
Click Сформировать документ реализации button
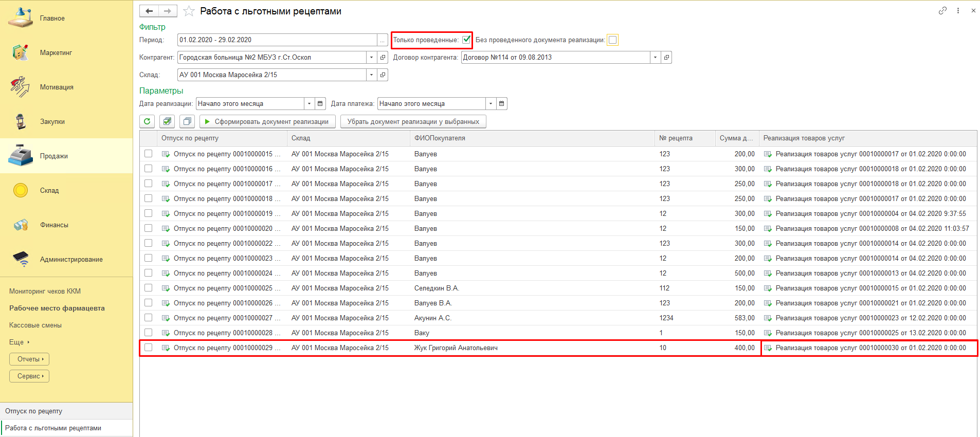(267, 121)
